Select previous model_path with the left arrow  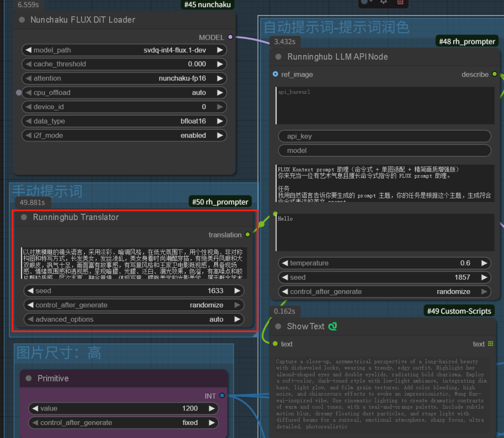click(28, 50)
